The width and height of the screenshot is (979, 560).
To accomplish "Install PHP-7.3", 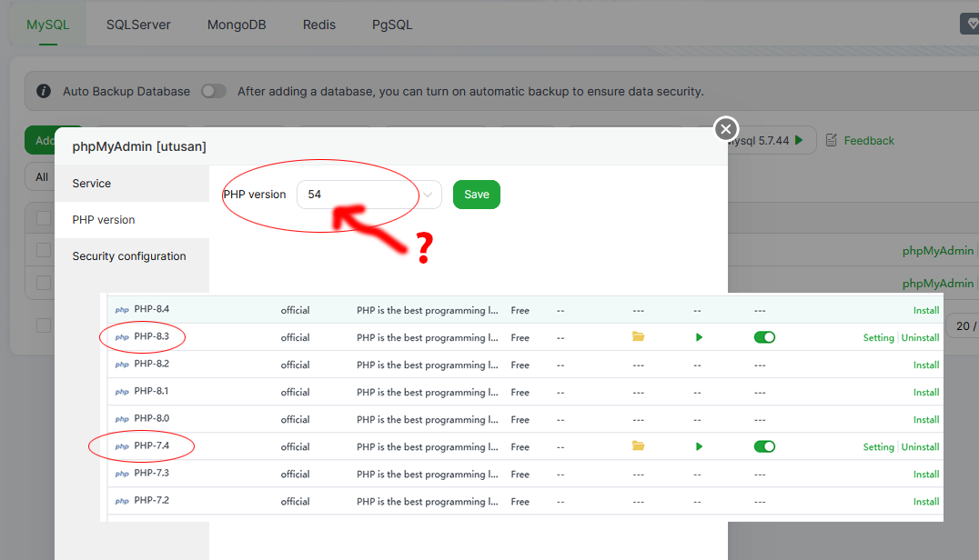I will pyautogui.click(x=926, y=474).
